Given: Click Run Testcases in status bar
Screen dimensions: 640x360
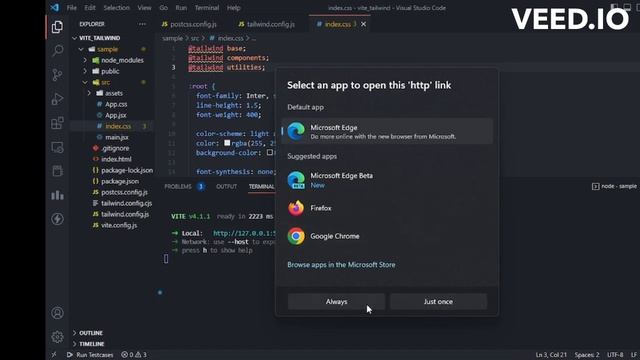Looking at the screenshot, I should pos(90,355).
